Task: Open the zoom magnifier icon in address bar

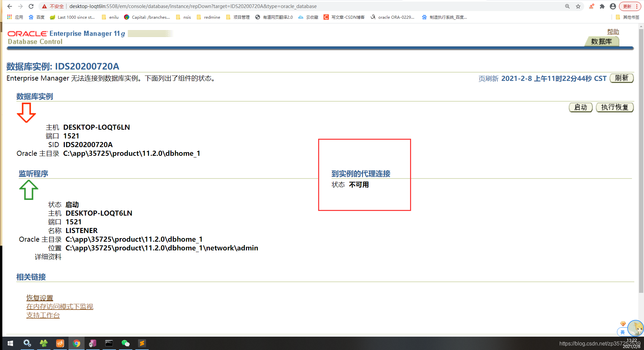Action: [x=567, y=6]
